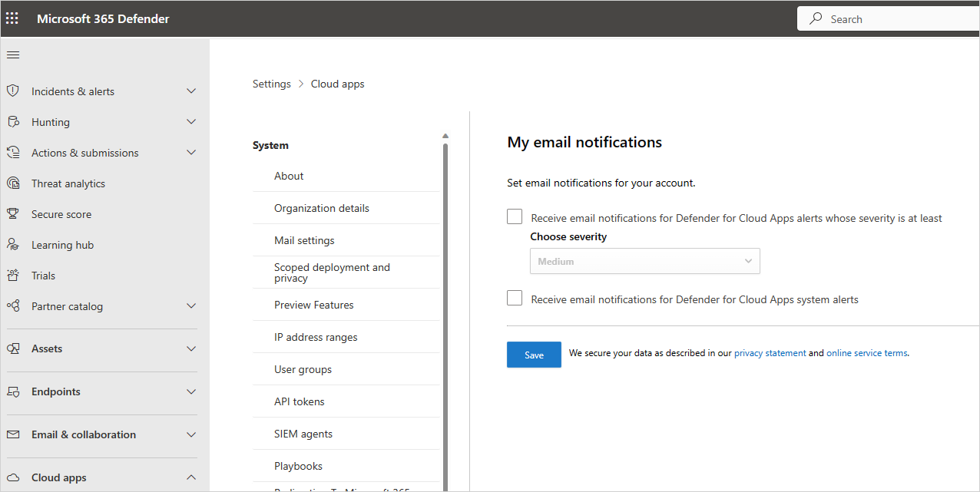
Task: Save the email notification settings
Action: point(534,354)
